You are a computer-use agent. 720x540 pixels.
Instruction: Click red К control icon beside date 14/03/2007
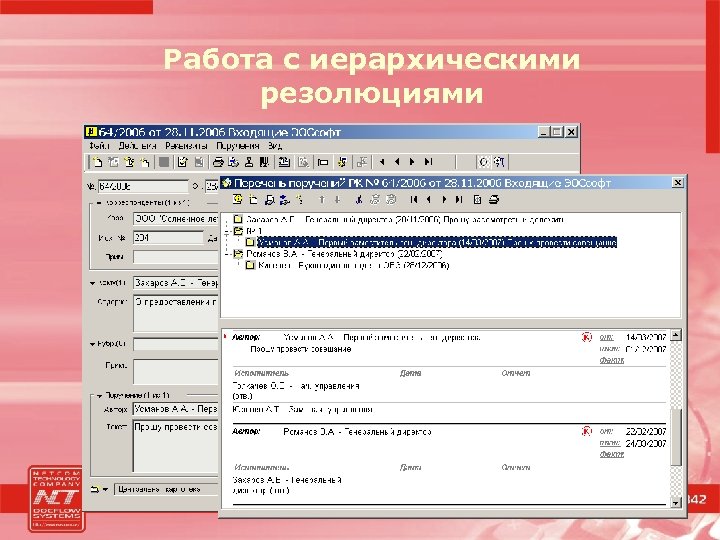pyautogui.click(x=586, y=338)
